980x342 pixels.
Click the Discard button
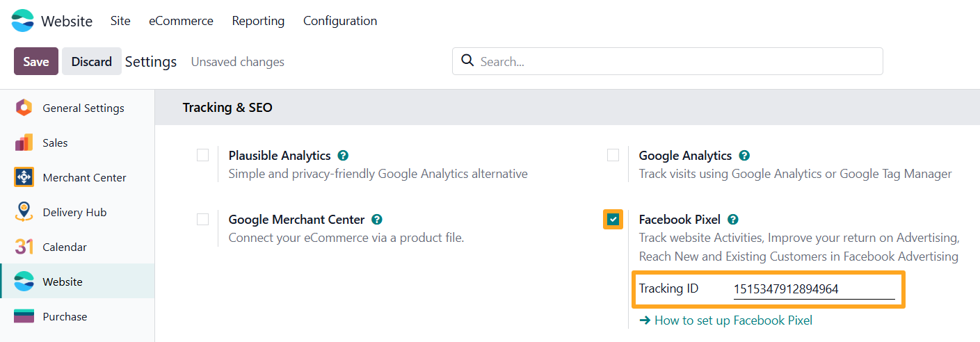92,61
